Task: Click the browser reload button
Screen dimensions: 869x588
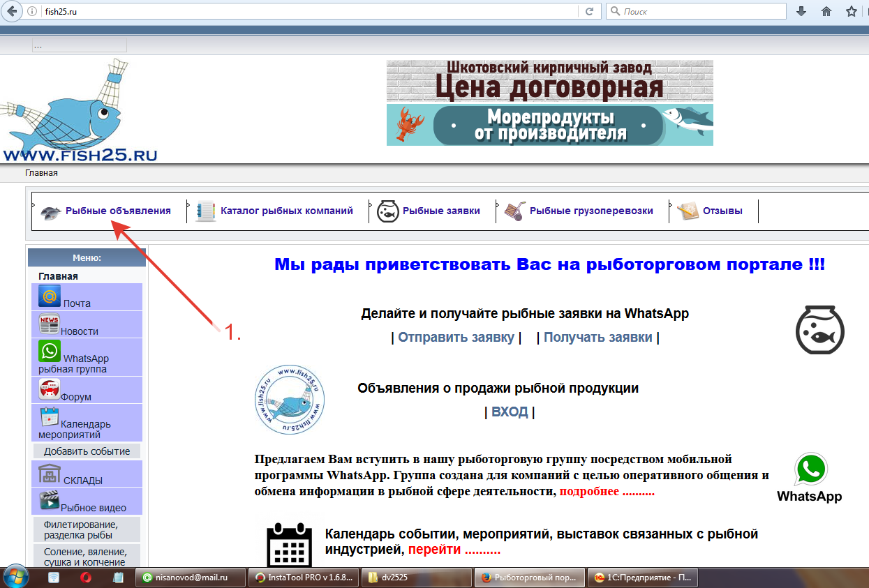Action: point(589,11)
